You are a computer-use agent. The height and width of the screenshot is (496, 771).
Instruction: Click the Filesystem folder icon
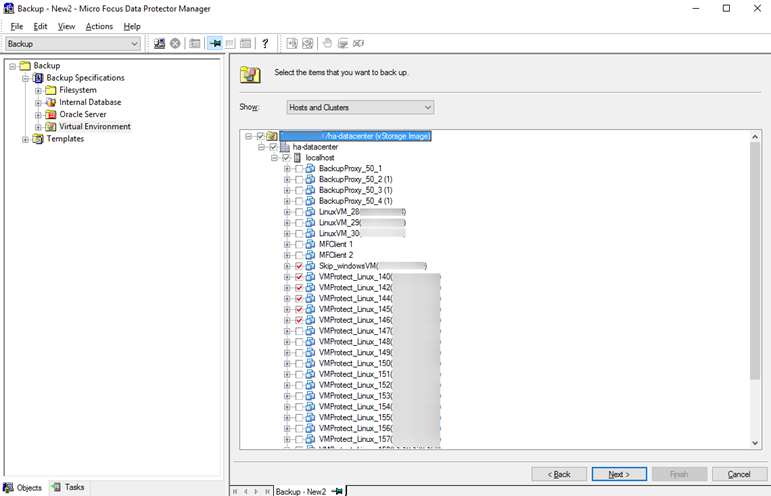coord(51,90)
